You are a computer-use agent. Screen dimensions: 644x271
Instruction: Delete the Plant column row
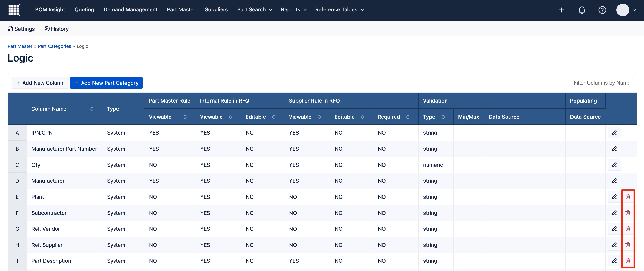[x=628, y=197]
